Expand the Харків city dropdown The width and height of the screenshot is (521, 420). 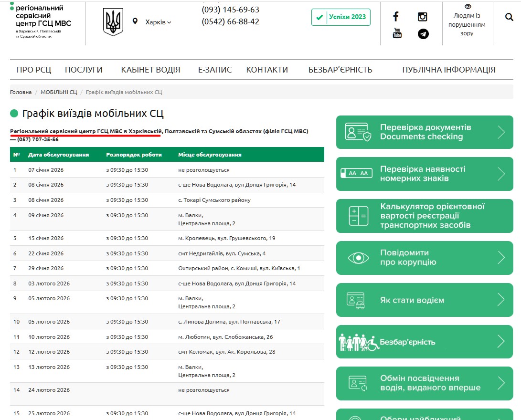[x=158, y=22]
